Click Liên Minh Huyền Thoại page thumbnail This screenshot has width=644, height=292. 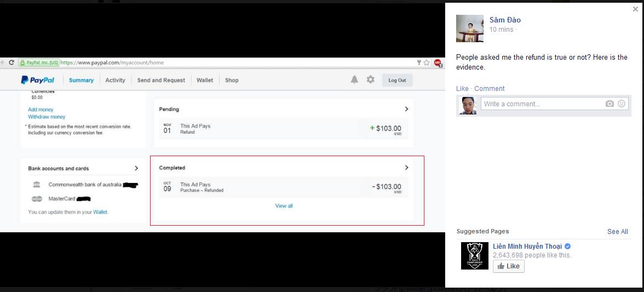click(x=474, y=255)
